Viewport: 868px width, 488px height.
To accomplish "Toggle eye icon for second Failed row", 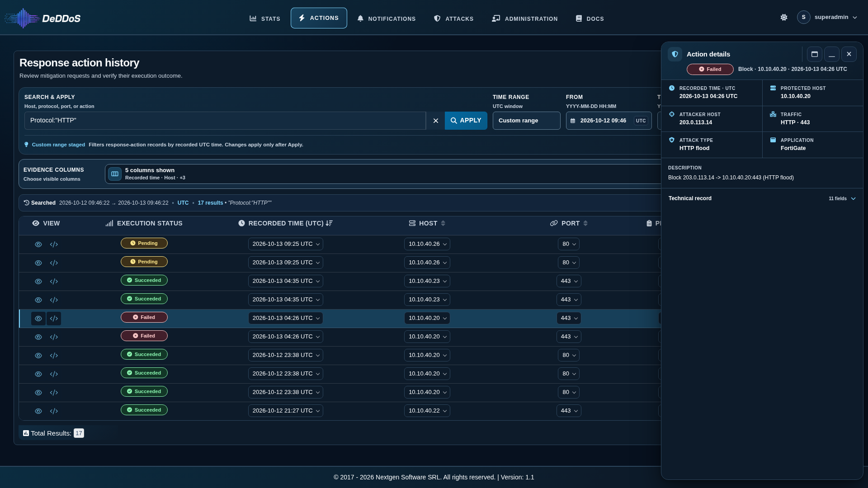I will click(38, 337).
